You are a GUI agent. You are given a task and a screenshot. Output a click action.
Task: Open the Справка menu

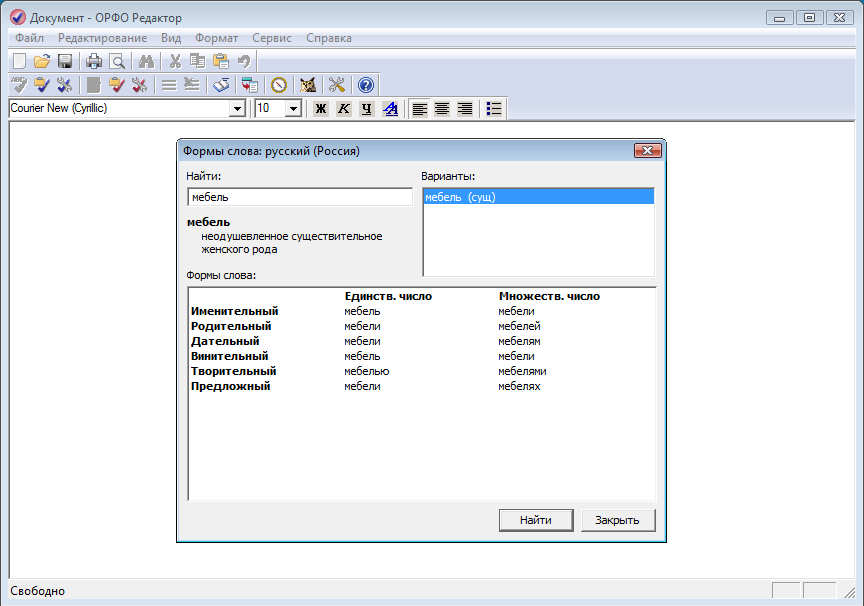(x=328, y=38)
